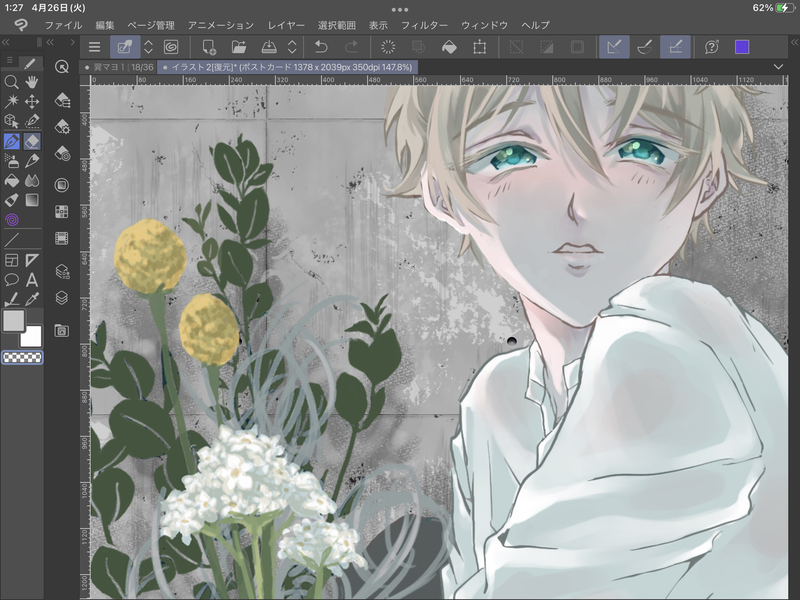Open the フィルター menu

click(424, 25)
